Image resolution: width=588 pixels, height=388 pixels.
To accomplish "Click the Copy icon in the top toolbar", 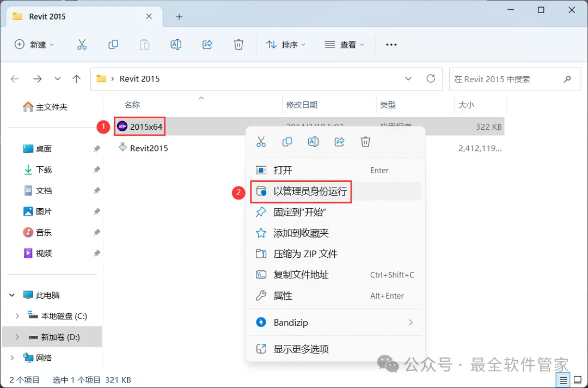I will [113, 45].
